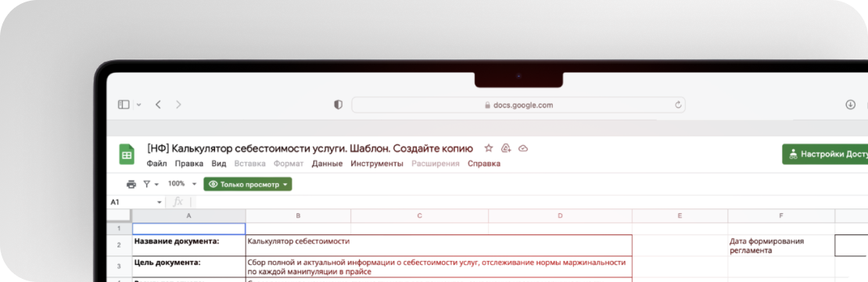Click the select-all corner box

(119, 215)
